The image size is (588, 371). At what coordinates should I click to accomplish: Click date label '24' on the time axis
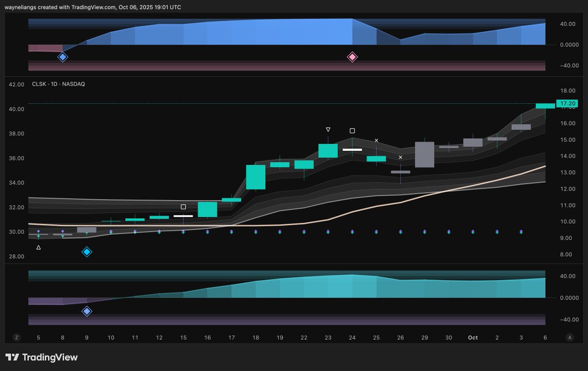(x=352, y=338)
